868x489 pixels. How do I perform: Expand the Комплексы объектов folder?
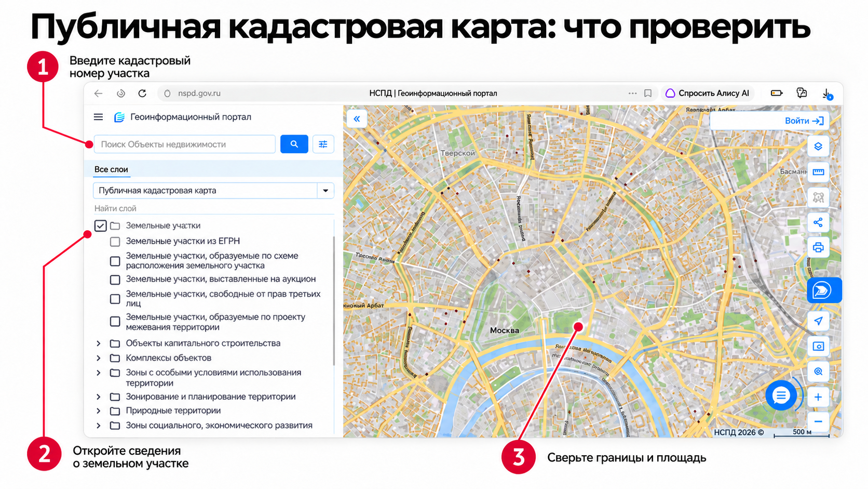click(x=99, y=358)
